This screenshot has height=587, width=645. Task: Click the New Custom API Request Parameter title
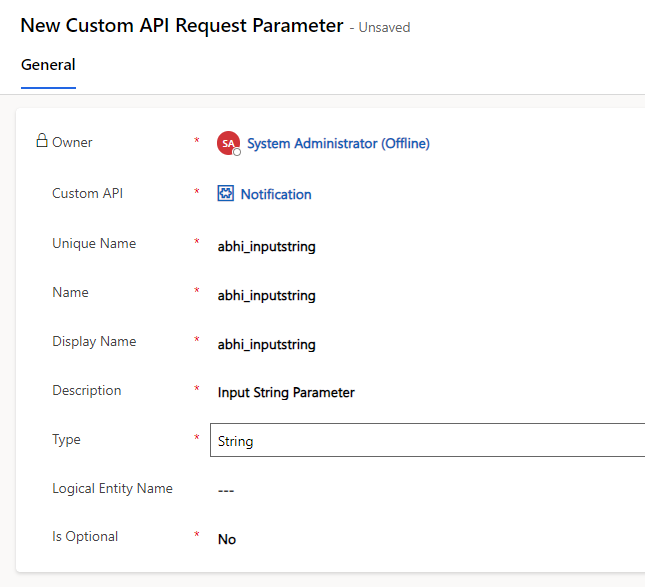pyautogui.click(x=182, y=26)
